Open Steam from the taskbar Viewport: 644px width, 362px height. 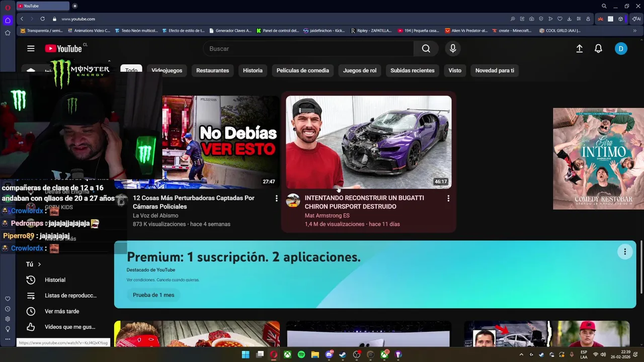point(343,354)
